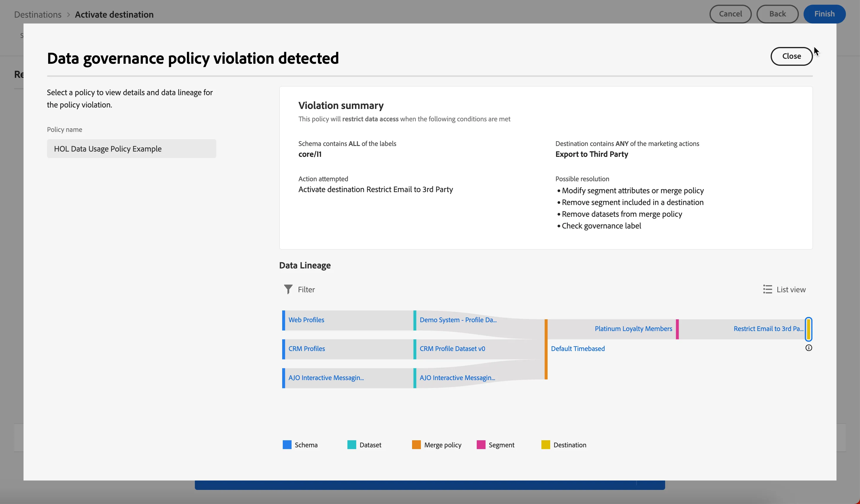The image size is (860, 504).
Task: Click the Finish button
Action: 824,14
